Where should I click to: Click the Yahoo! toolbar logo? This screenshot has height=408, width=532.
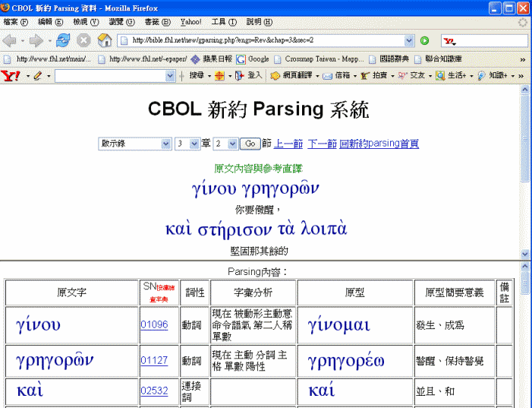point(11,76)
